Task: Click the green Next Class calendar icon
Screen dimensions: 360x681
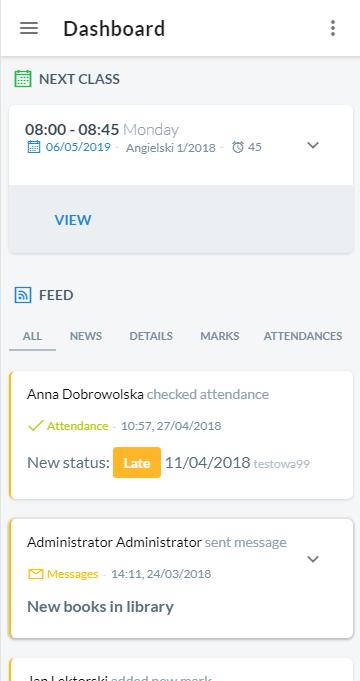Action: click(x=23, y=79)
